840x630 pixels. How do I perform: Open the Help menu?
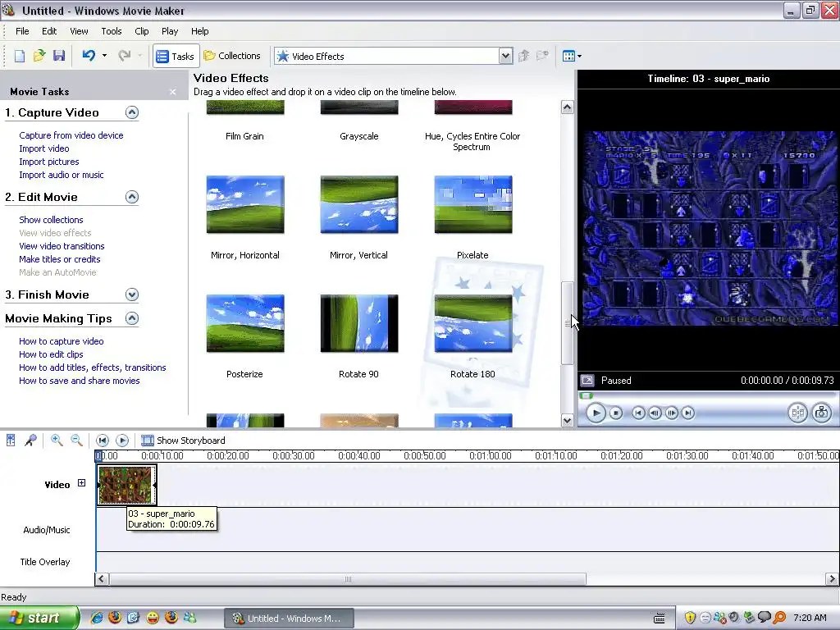point(200,31)
